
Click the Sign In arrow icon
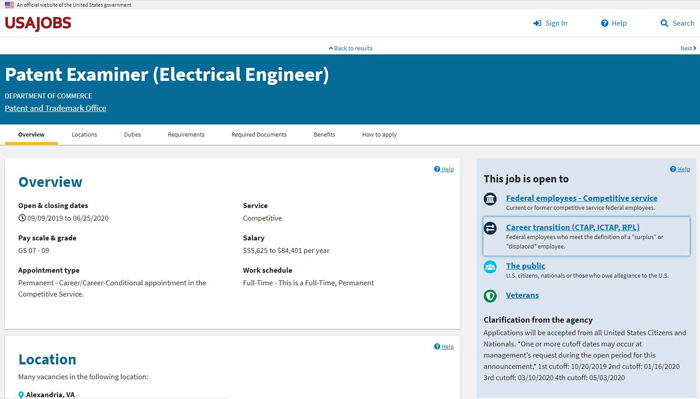pos(537,23)
